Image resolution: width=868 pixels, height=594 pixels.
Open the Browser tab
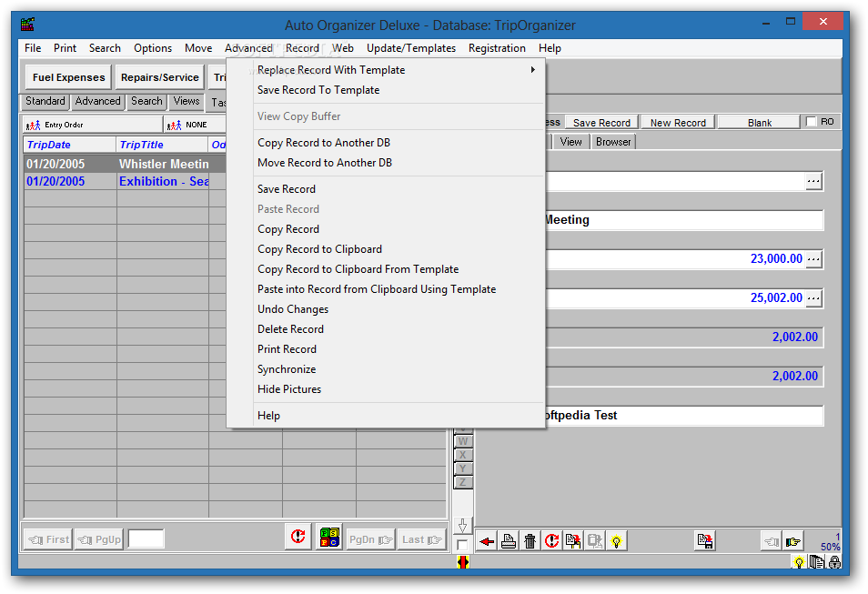(x=613, y=142)
